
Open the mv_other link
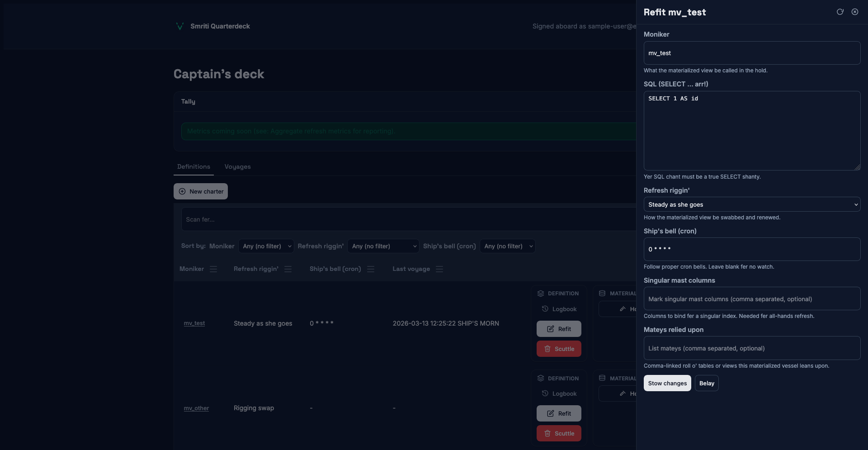click(196, 408)
